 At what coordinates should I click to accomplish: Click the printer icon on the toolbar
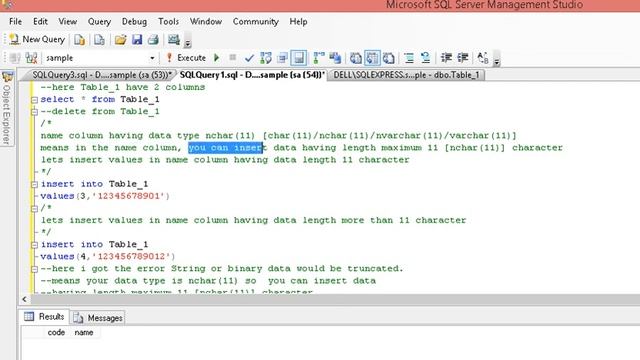pyautogui.click(x=153, y=40)
